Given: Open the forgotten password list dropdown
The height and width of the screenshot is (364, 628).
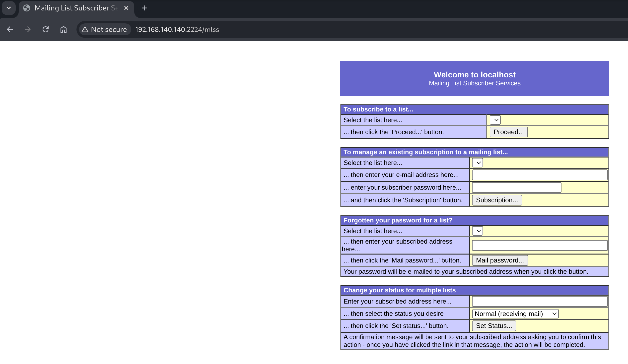Looking at the screenshot, I should (x=477, y=231).
